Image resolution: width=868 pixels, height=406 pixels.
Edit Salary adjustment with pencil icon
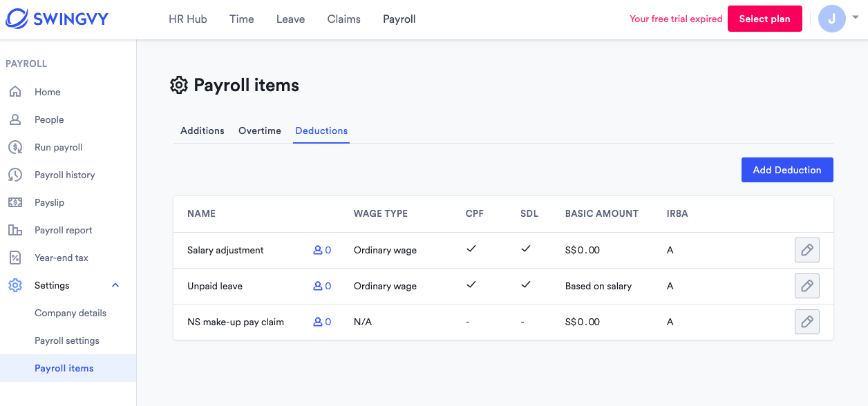(x=807, y=250)
